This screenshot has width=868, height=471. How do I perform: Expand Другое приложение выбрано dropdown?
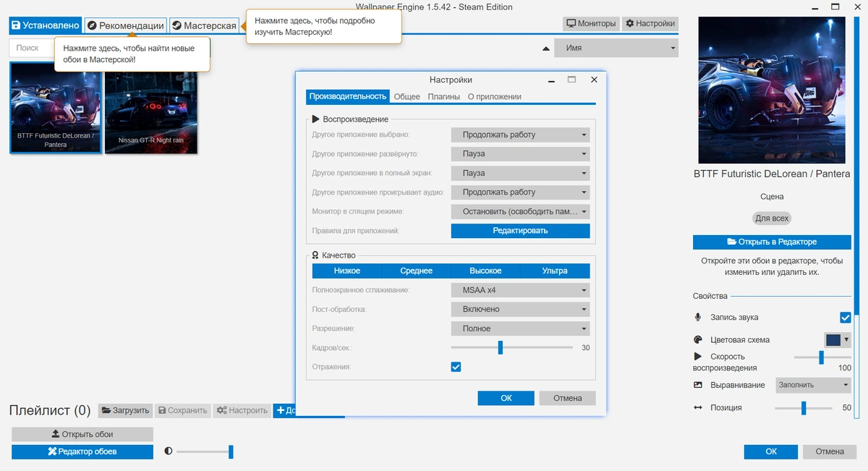tap(521, 135)
